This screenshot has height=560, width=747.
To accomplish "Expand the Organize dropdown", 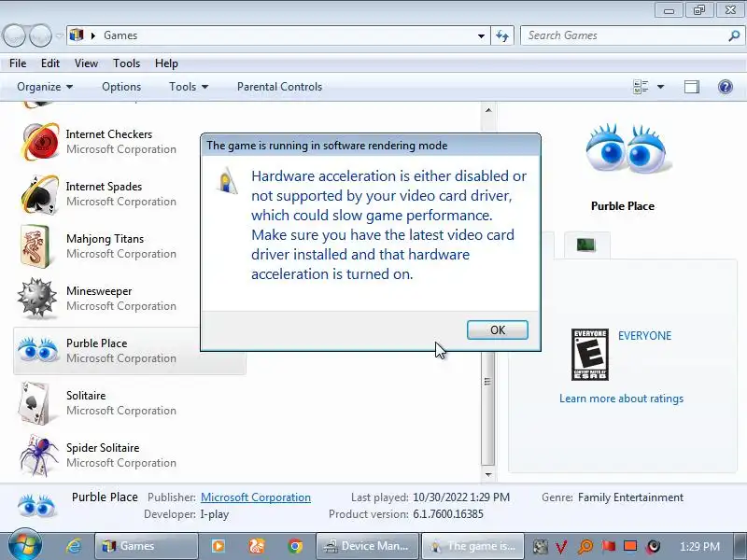I will pos(45,87).
